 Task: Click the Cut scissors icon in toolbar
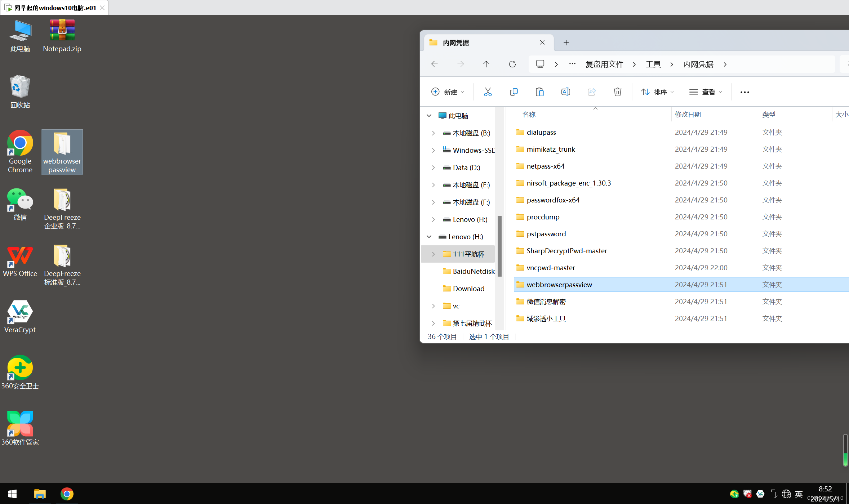click(x=488, y=92)
